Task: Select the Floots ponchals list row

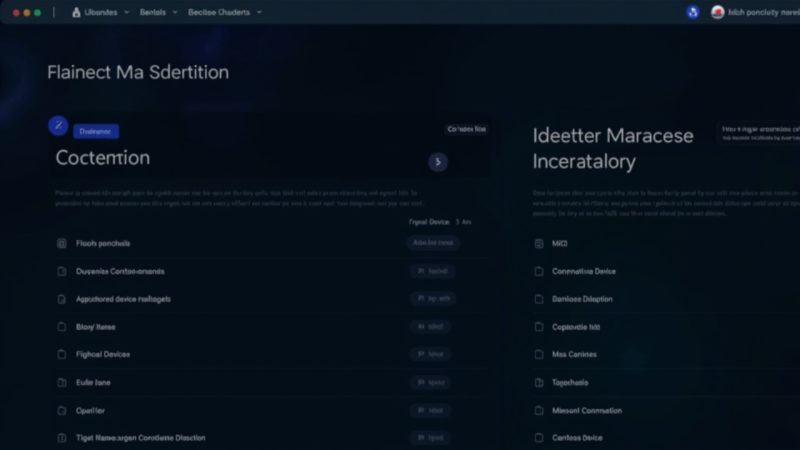Action: click(103, 243)
